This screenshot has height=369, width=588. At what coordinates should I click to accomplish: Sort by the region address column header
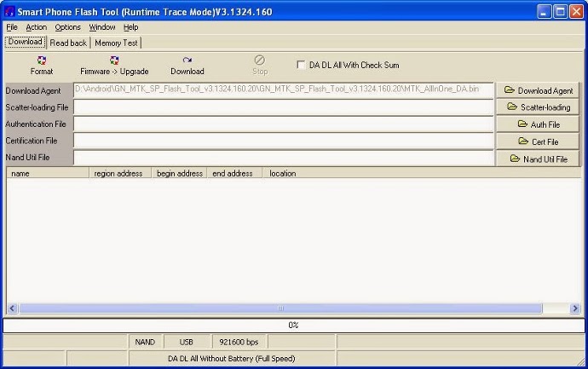(x=118, y=173)
